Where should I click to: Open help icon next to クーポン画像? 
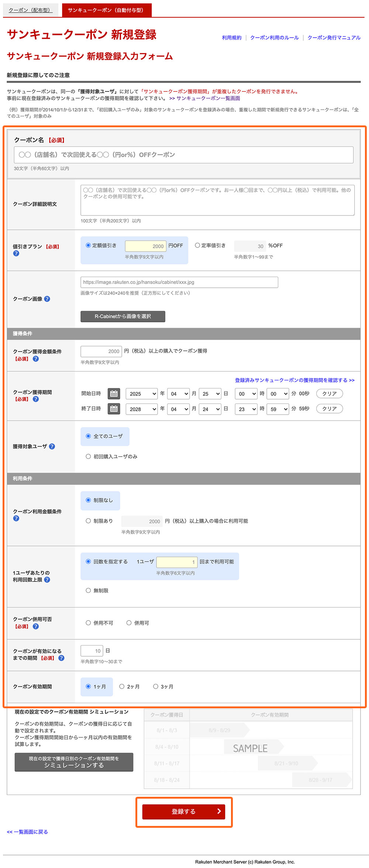[x=47, y=299]
